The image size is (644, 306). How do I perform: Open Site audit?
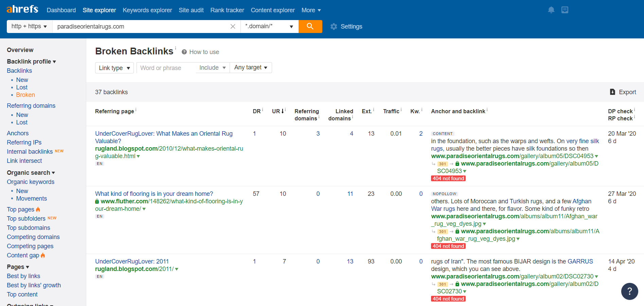pos(191,10)
